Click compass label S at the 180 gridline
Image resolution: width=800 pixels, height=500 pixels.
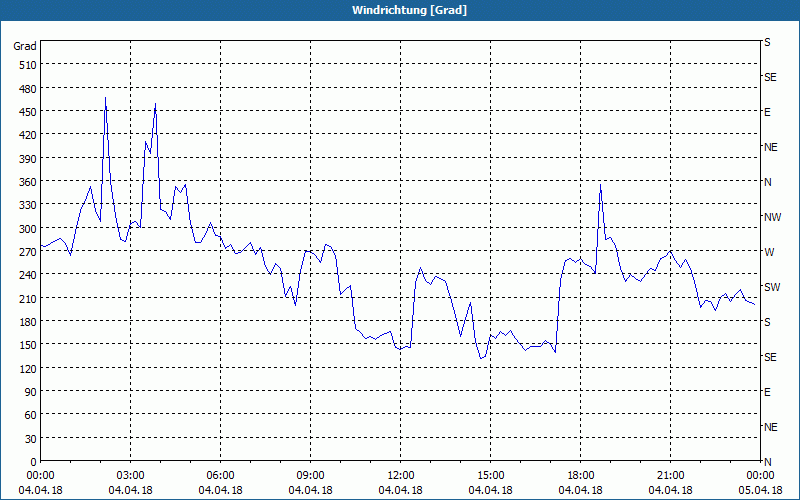pyautogui.click(x=767, y=322)
